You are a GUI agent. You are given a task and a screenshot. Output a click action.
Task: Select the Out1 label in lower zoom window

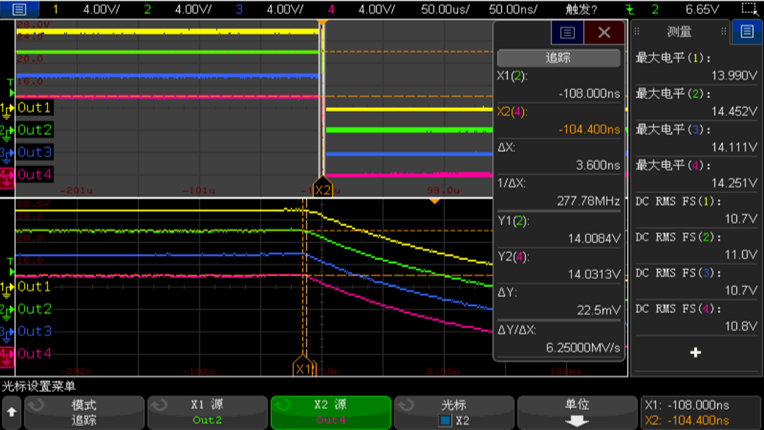(34, 286)
